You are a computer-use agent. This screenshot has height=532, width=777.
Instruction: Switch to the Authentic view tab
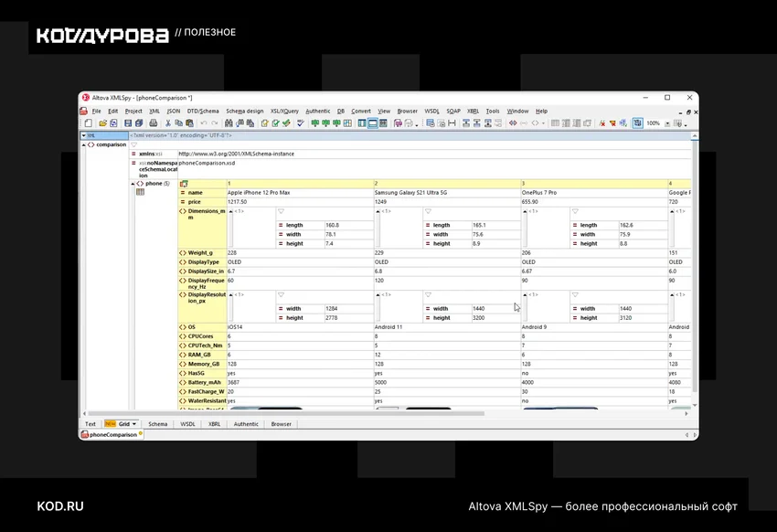coord(246,424)
